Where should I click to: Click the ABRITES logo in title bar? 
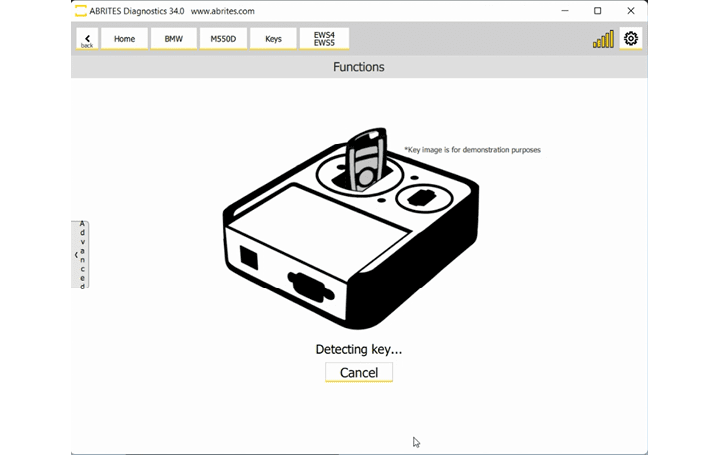[x=81, y=11]
